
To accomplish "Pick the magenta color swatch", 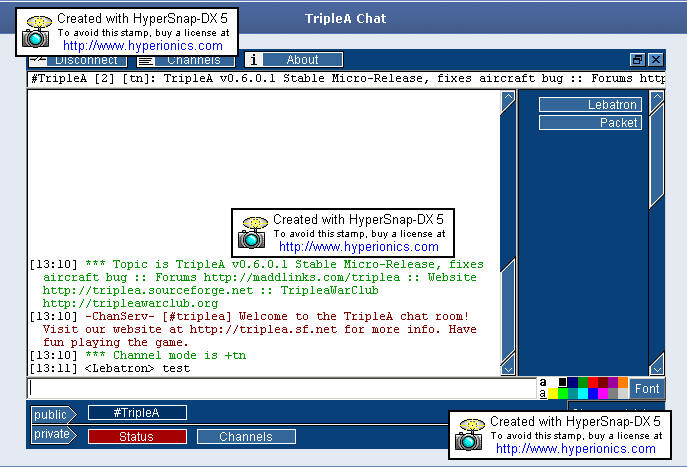I will point(603,393).
